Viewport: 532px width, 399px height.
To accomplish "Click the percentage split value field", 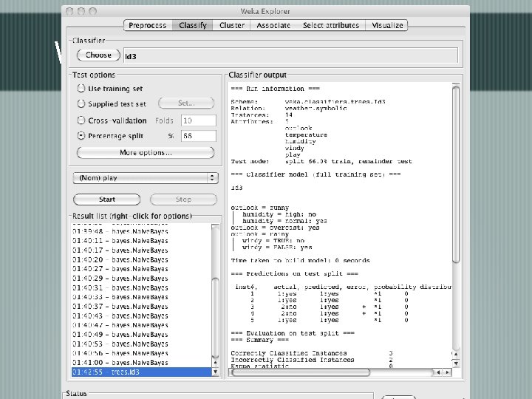I will click(197, 136).
